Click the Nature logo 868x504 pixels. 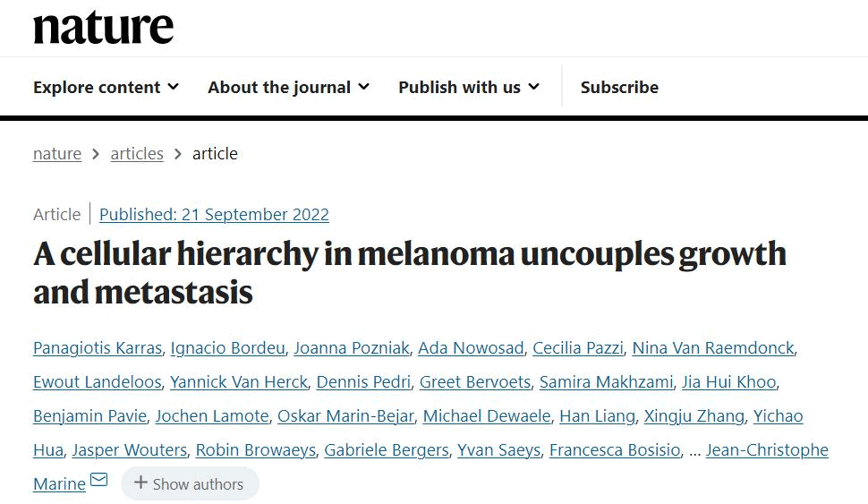(x=103, y=27)
